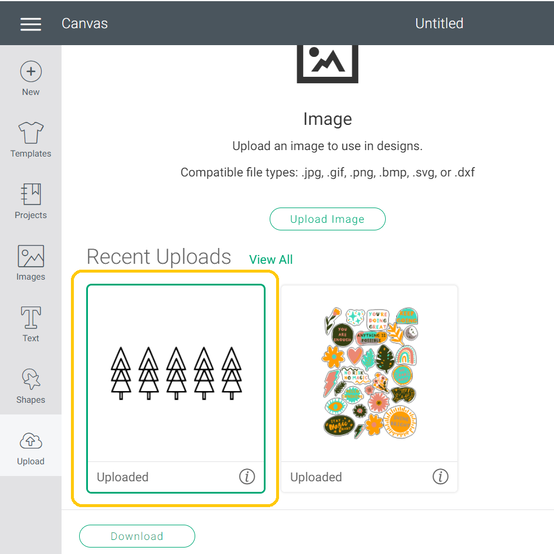Click the Download button
Screen dimensions: 554x554
[x=137, y=536]
